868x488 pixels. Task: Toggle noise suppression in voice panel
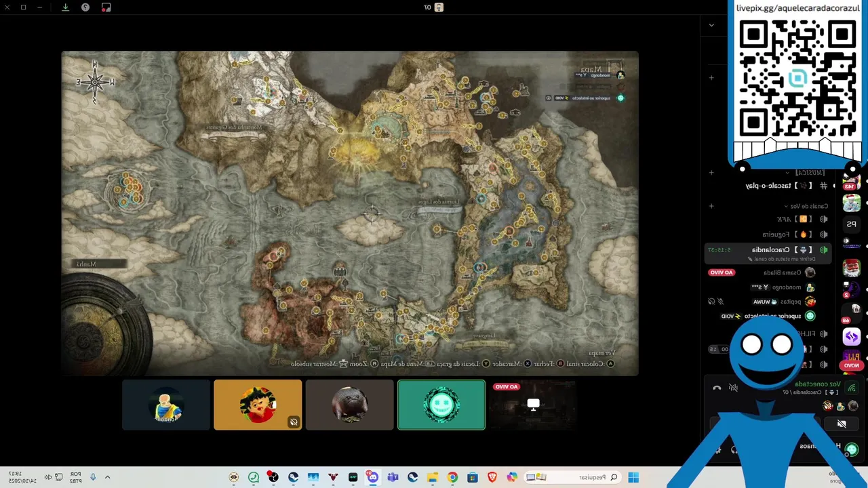tap(733, 388)
